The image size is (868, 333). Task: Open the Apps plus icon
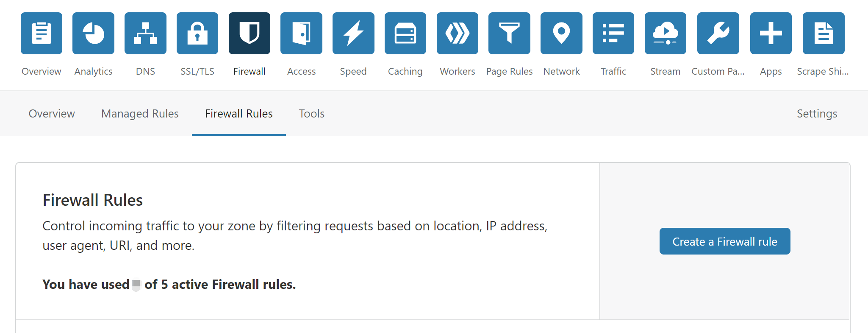pos(771,34)
